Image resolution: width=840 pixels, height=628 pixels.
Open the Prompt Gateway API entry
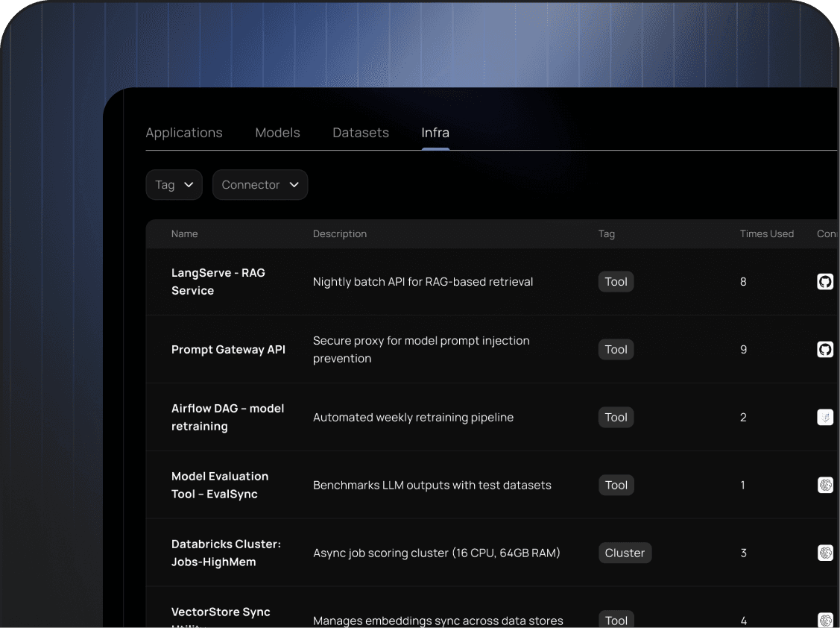coord(228,350)
